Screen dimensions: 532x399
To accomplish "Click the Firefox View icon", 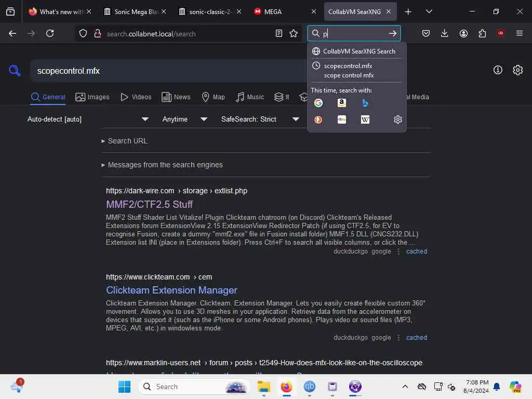I will point(10,11).
